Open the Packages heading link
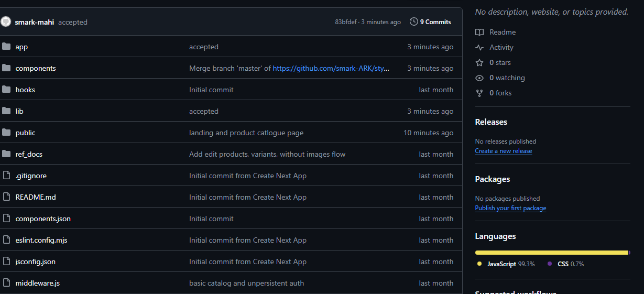The image size is (644, 294). (x=493, y=179)
